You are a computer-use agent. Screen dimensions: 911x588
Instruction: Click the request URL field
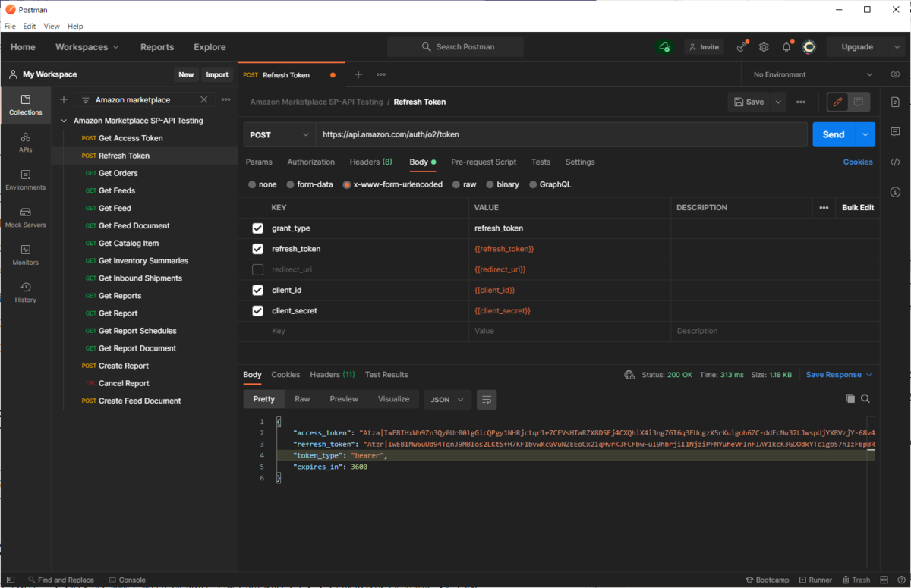point(561,134)
